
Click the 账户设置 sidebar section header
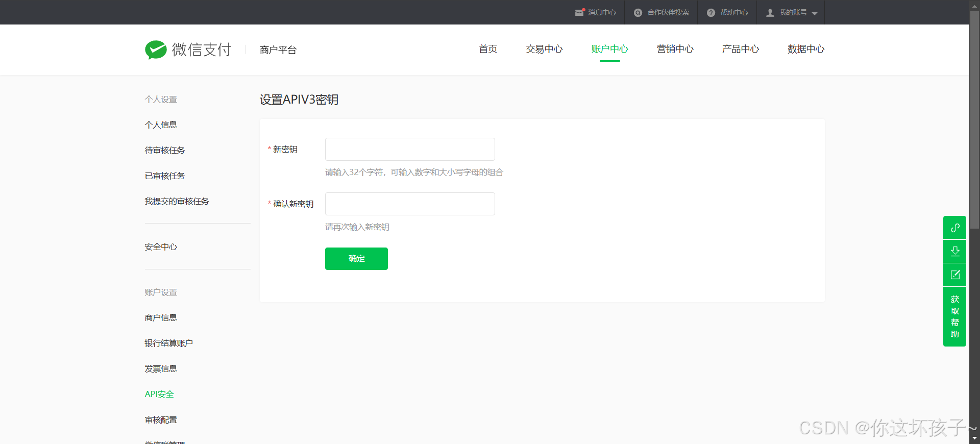click(x=161, y=292)
